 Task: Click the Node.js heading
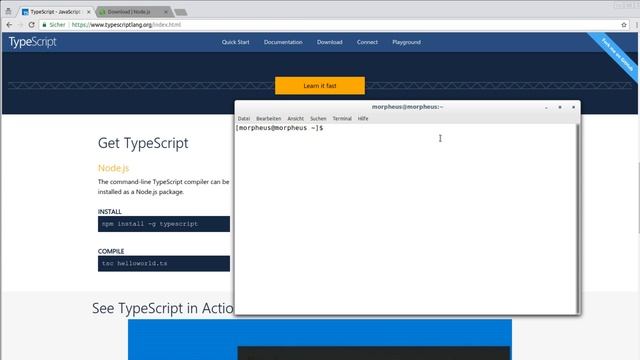113,168
